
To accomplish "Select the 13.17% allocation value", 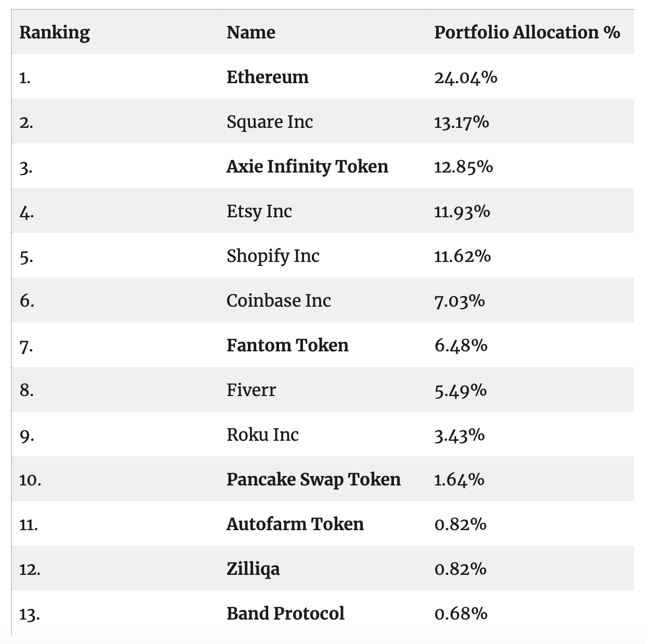I will (462, 122).
